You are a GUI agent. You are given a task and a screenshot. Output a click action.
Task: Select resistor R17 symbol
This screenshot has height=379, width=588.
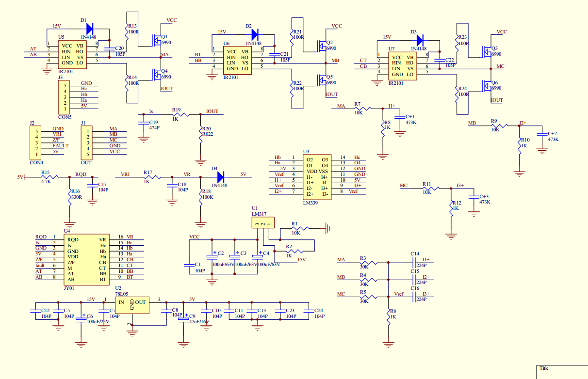coord(152,177)
